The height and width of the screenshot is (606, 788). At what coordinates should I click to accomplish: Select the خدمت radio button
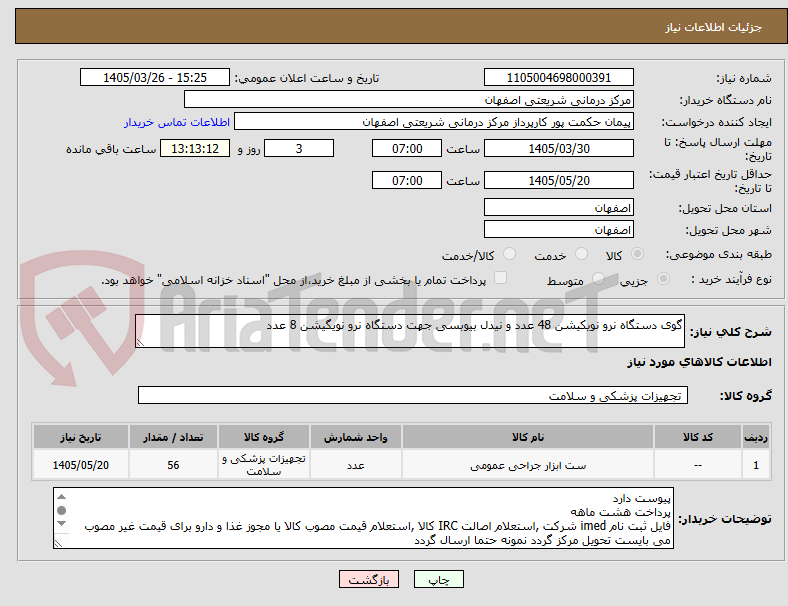click(581, 254)
